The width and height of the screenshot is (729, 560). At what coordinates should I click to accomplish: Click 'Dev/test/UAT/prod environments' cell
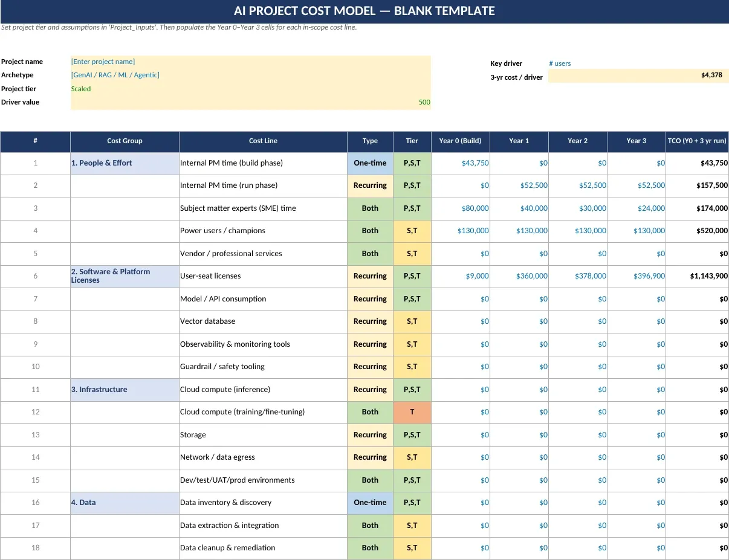tap(263, 480)
